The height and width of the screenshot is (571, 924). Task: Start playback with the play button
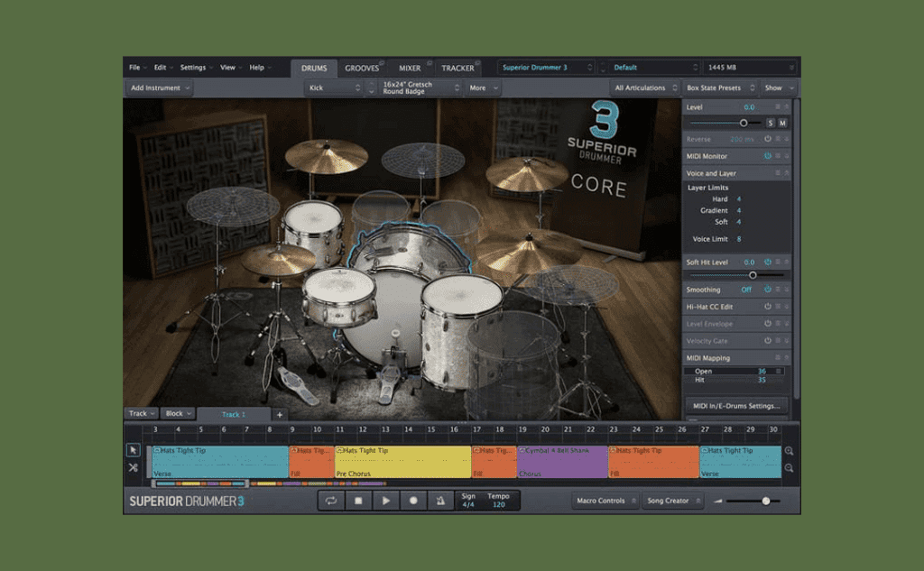(x=385, y=501)
